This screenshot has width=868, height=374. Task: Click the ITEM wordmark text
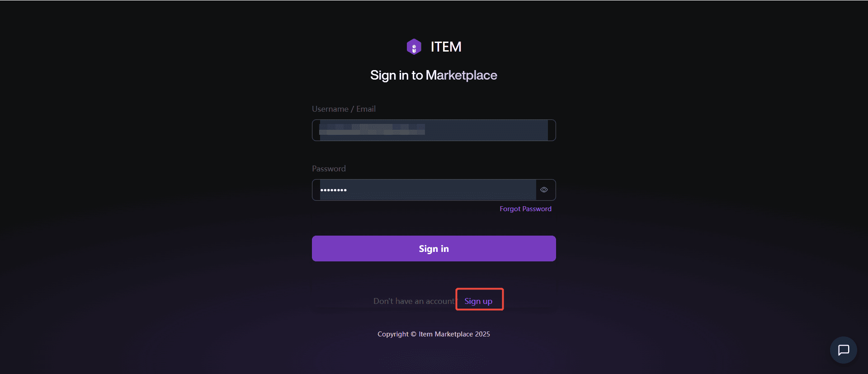tap(446, 47)
